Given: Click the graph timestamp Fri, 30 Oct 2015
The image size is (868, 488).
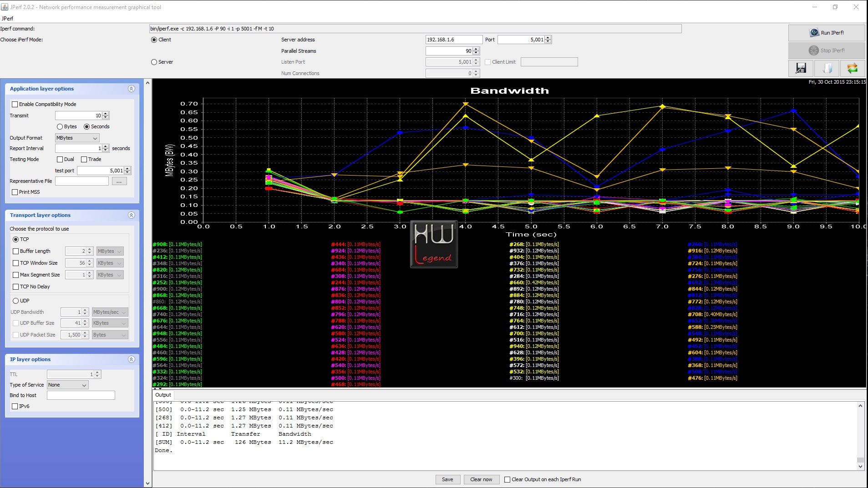Looking at the screenshot, I should [837, 82].
